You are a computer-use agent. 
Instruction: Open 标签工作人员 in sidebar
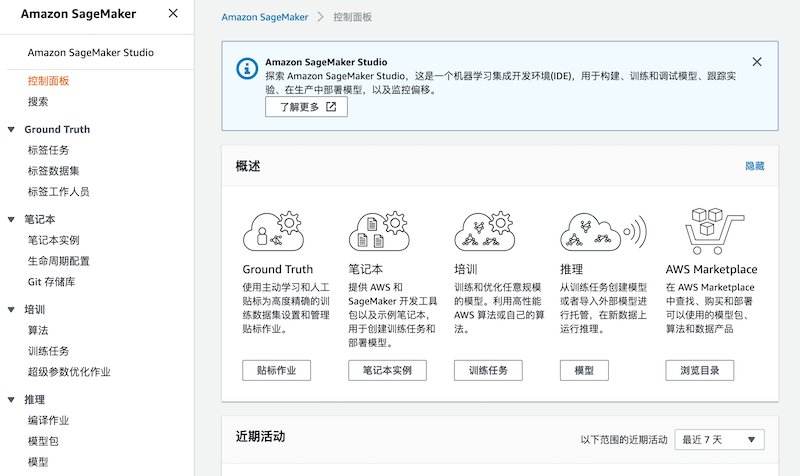coord(59,192)
